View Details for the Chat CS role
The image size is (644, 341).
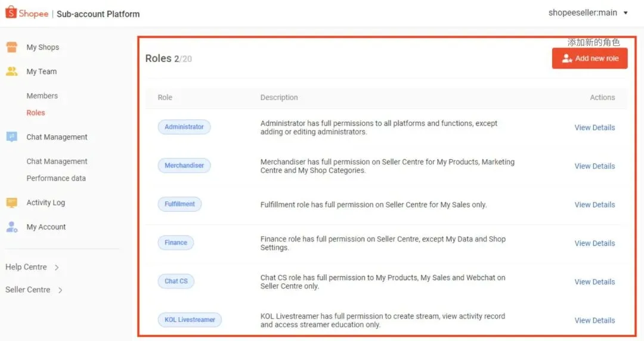point(595,282)
